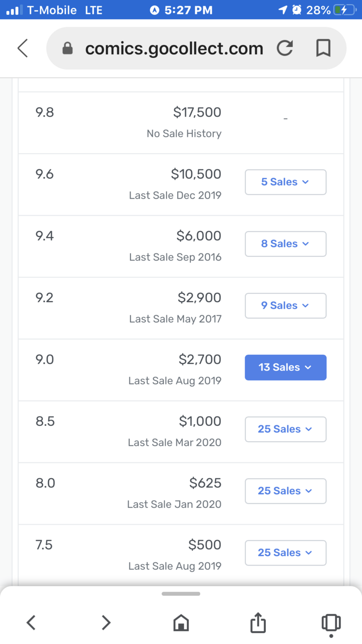Open the tabs switcher icon
This screenshot has height=644, width=362.
point(331,623)
